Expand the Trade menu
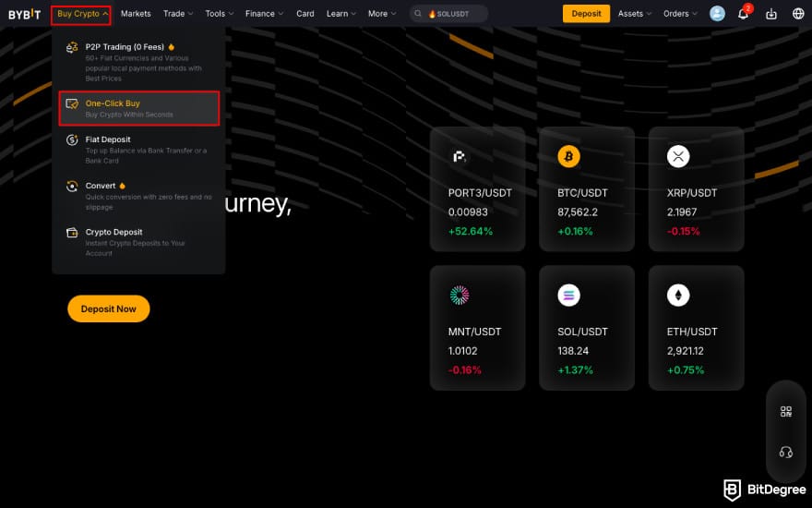 [x=177, y=14]
